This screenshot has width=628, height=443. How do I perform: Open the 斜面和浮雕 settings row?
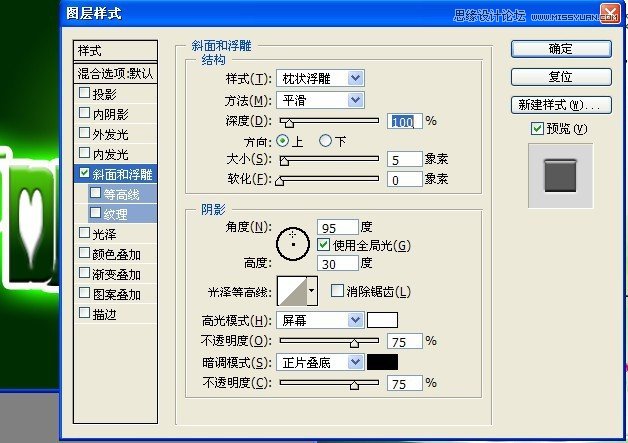tap(115, 174)
